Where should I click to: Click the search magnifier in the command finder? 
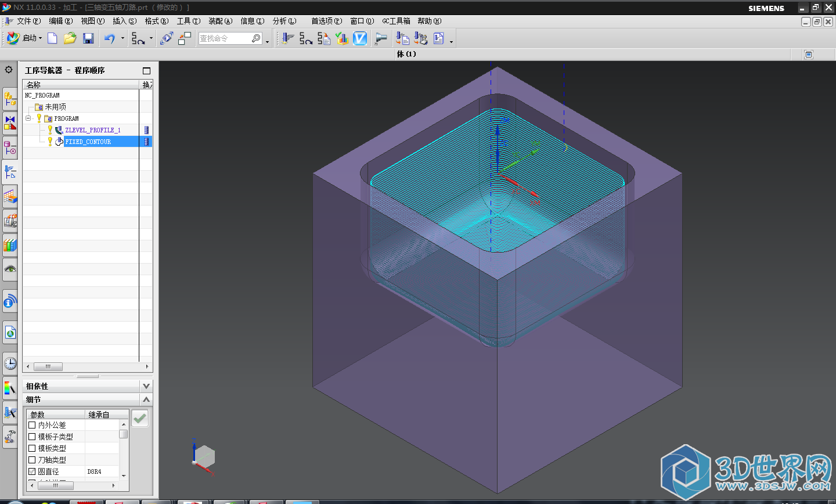point(256,38)
